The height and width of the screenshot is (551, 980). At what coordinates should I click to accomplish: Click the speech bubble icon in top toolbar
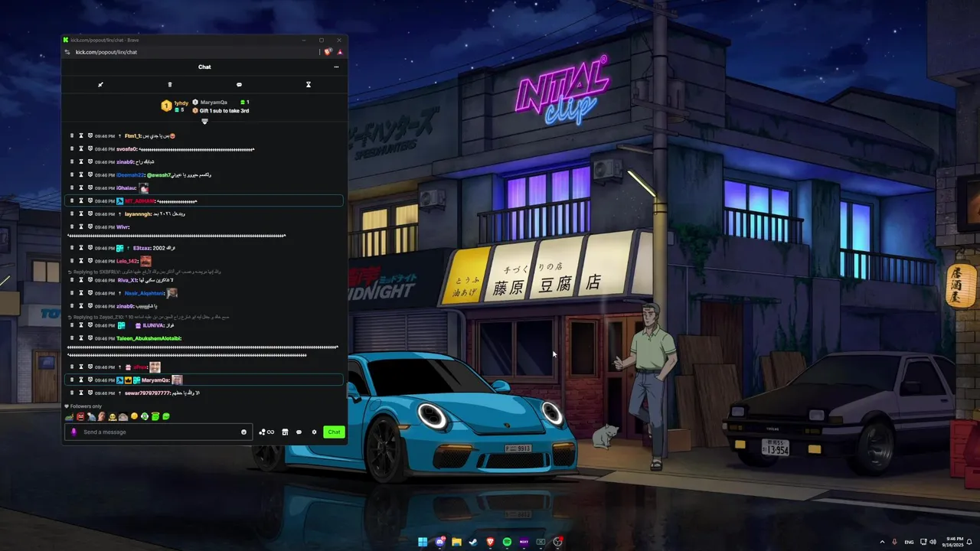[239, 85]
